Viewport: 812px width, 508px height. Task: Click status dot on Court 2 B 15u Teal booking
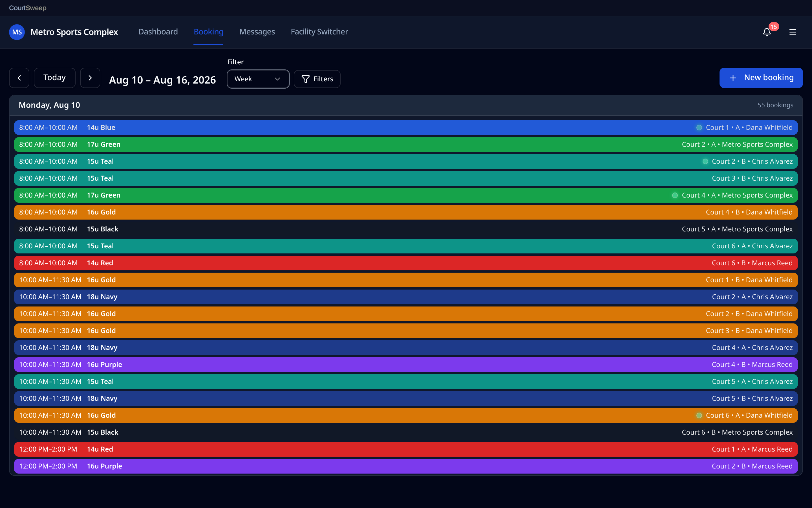click(x=705, y=162)
